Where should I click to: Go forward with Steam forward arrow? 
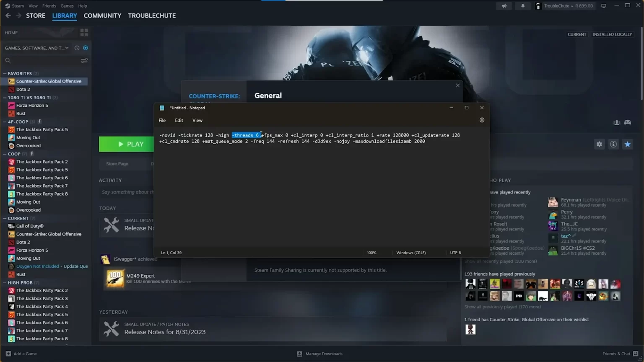coord(18,16)
